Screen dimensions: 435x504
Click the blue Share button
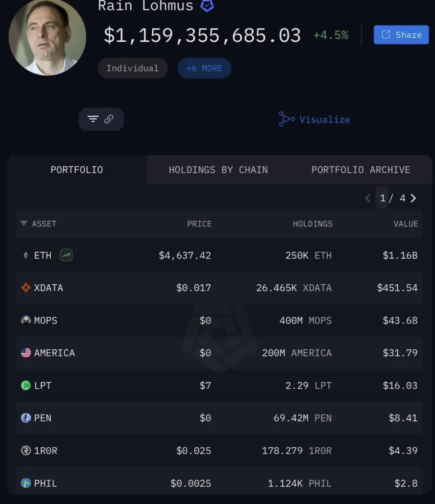click(401, 35)
